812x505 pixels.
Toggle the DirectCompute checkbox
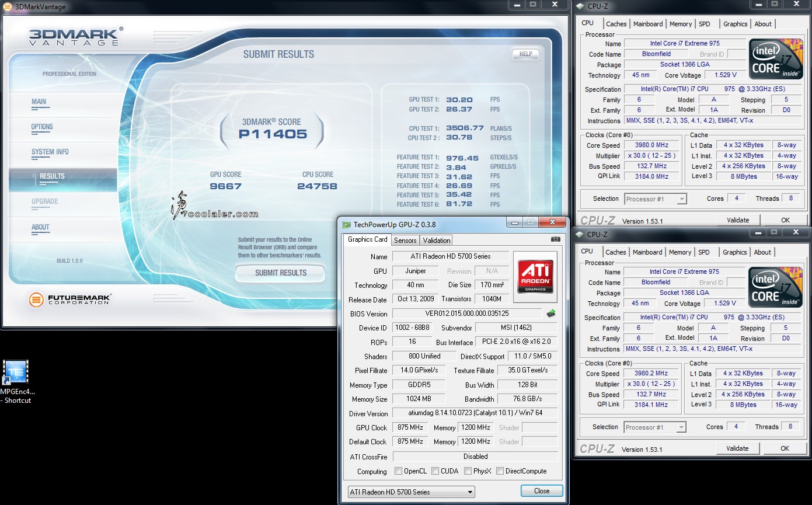coord(500,471)
